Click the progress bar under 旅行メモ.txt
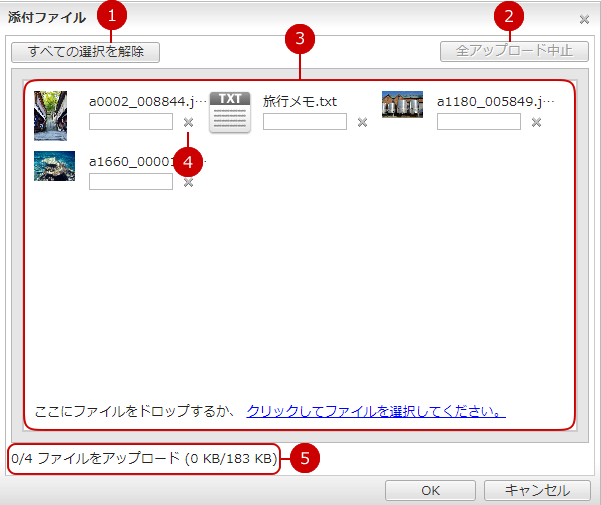 pos(304,122)
